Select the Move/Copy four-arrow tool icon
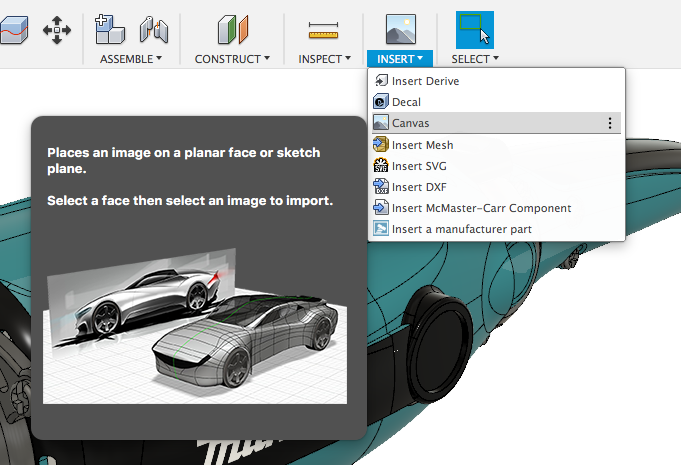This screenshot has width=681, height=465. (57, 30)
